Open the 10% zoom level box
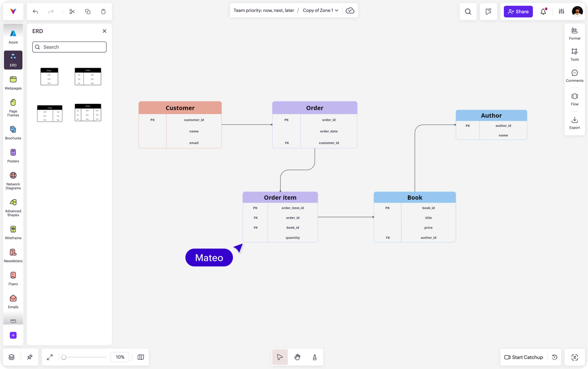Image resolution: width=588 pixels, height=369 pixels. tap(120, 357)
